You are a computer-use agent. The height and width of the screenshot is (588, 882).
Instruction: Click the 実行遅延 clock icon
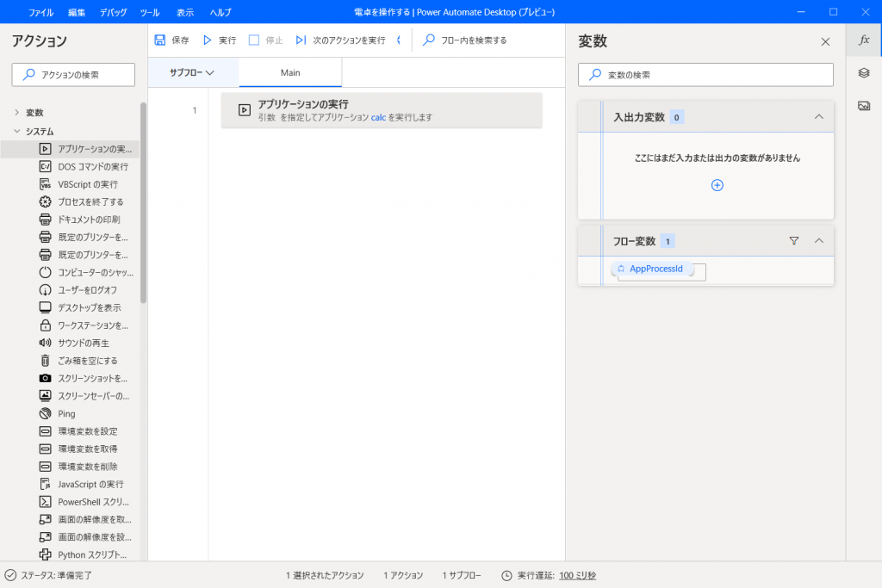(506, 576)
